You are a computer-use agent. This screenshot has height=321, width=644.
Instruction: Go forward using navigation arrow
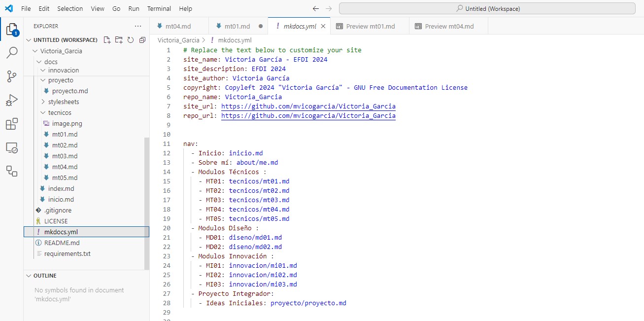tap(329, 8)
